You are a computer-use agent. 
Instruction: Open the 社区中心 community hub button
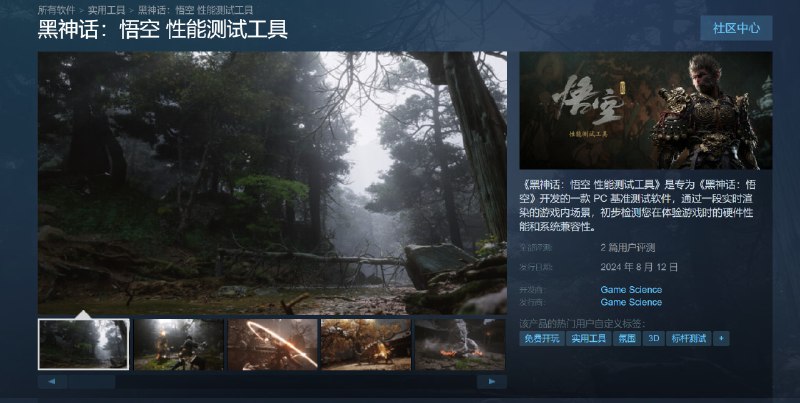tap(736, 28)
